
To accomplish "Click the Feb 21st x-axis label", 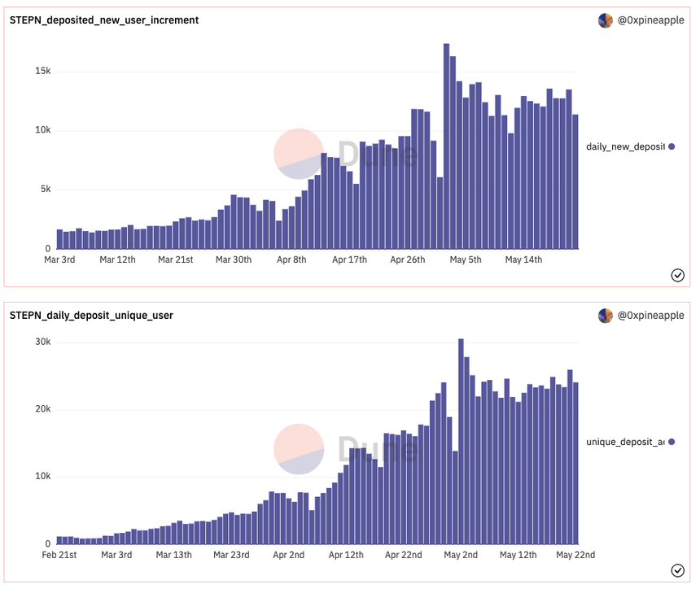I will (x=59, y=555).
